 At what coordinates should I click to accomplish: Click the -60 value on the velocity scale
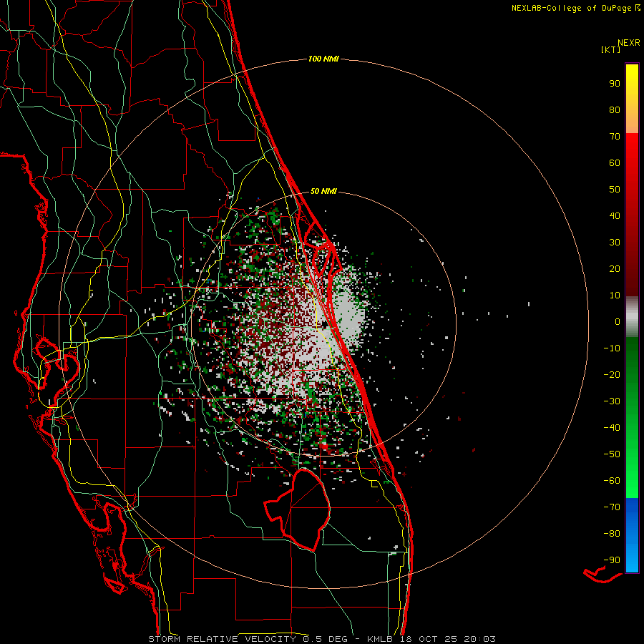612,481
